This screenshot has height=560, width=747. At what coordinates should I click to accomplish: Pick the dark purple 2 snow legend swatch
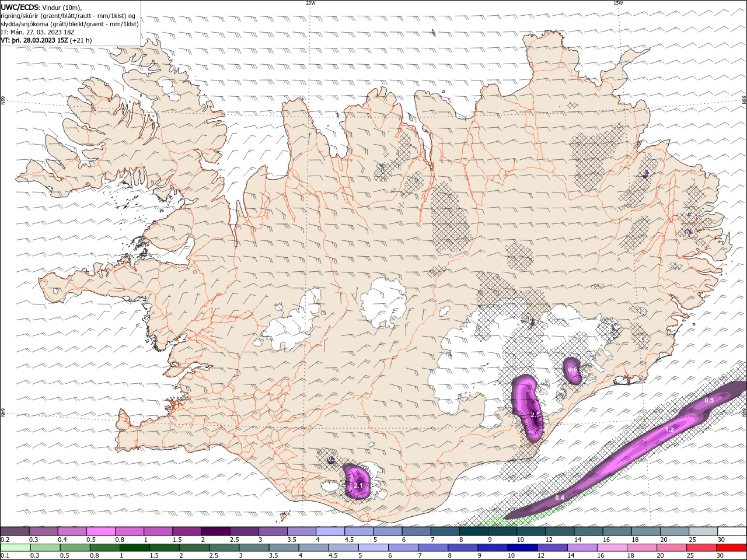215,531
